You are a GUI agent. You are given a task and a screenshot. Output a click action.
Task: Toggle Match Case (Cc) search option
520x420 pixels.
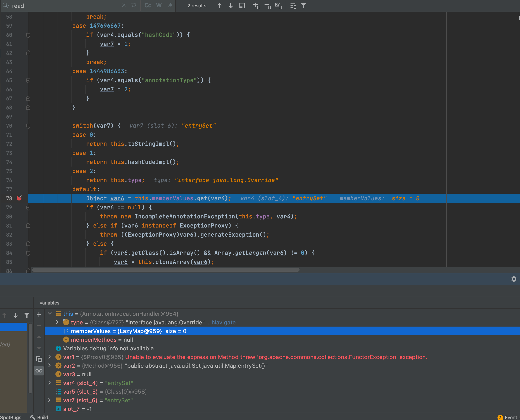(x=148, y=5)
